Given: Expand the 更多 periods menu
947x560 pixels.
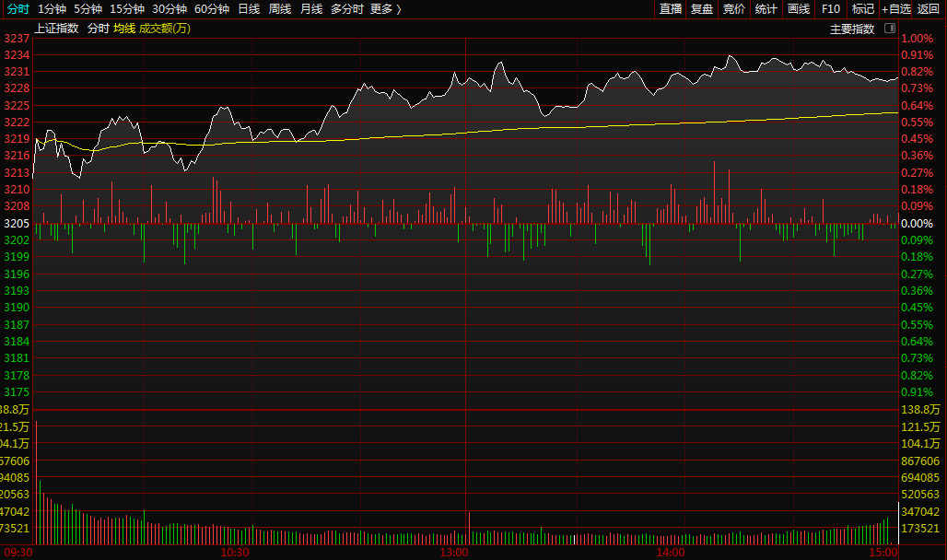Looking at the screenshot, I should click(x=386, y=8).
